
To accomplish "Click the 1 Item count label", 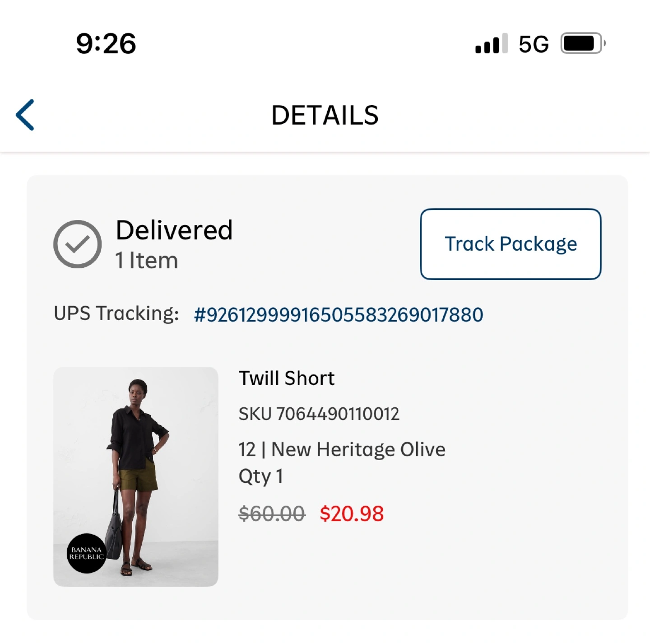I will [x=147, y=261].
